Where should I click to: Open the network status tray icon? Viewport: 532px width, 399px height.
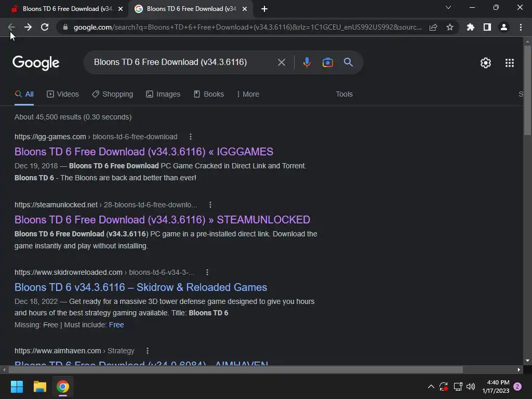pos(458,387)
